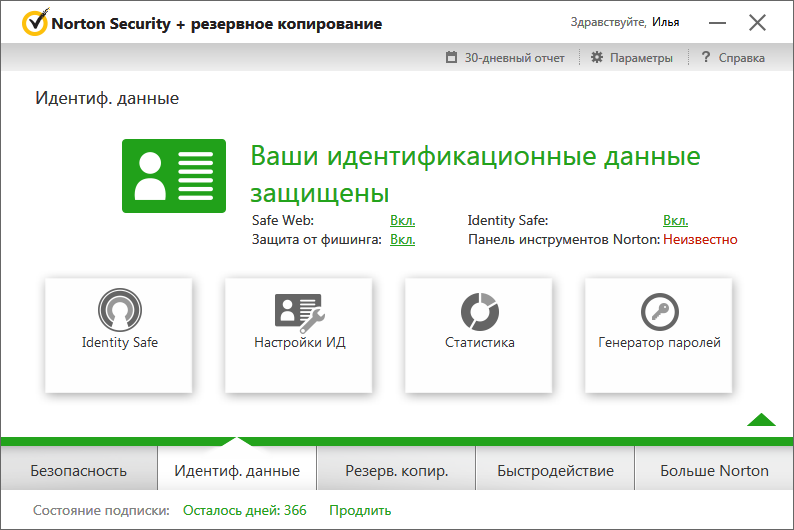Click the Norton checkmark logo
This screenshot has width=794, height=530.
35,22
